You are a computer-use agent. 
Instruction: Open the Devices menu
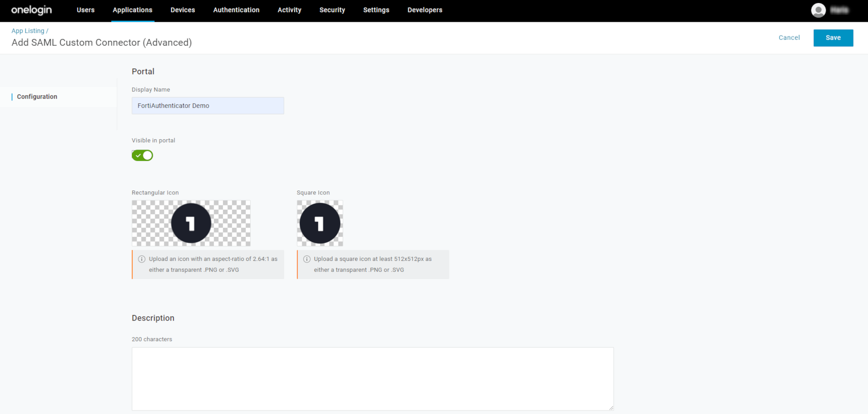click(x=183, y=10)
